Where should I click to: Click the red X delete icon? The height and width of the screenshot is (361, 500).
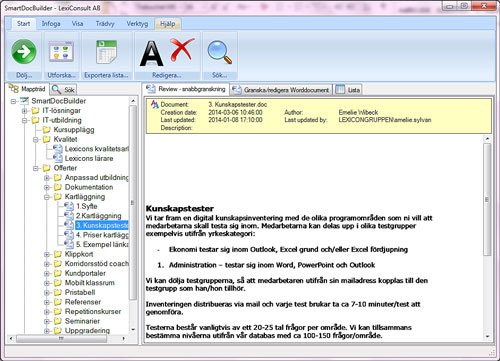(x=182, y=49)
